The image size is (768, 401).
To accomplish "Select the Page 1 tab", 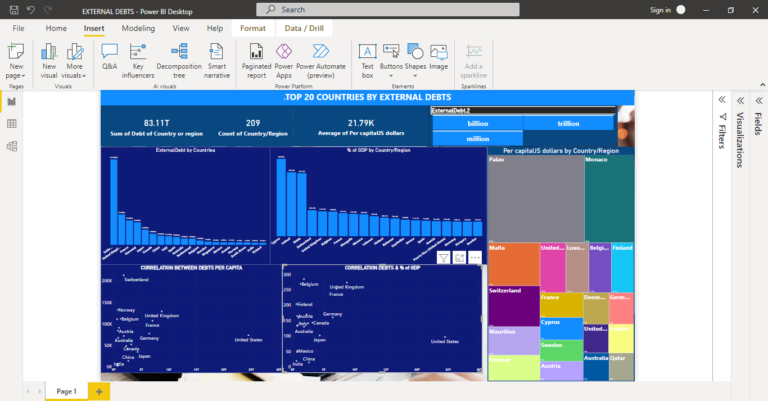I will pos(66,391).
